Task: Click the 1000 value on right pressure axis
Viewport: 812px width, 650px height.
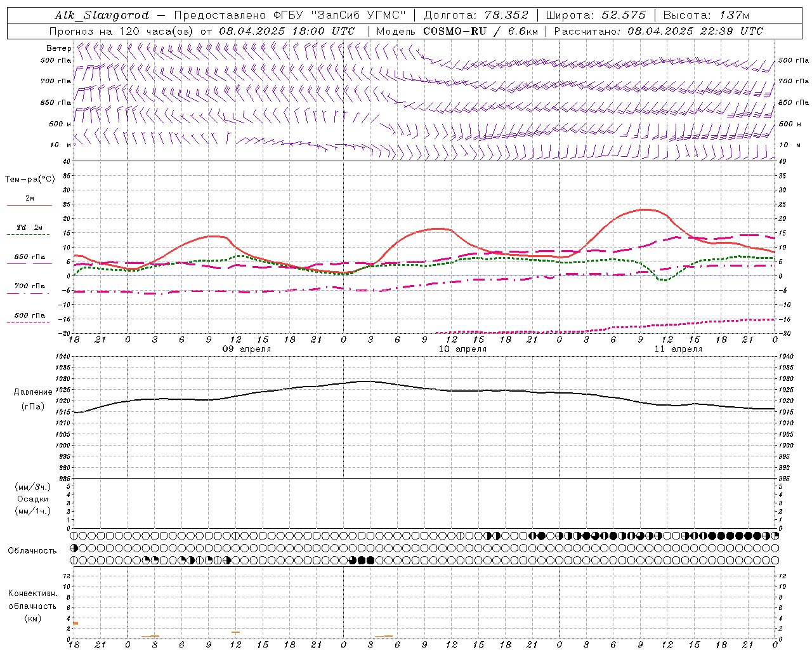Action: (x=785, y=446)
